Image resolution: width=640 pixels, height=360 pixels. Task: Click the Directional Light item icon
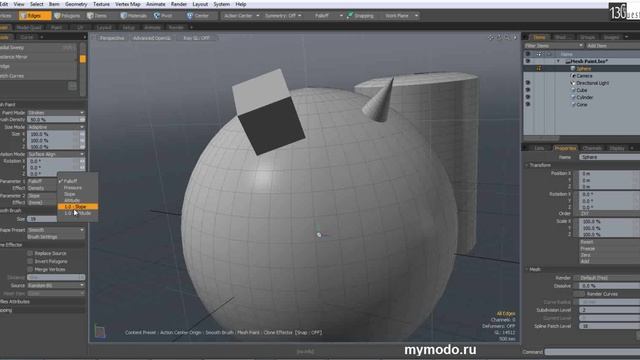coord(573,83)
